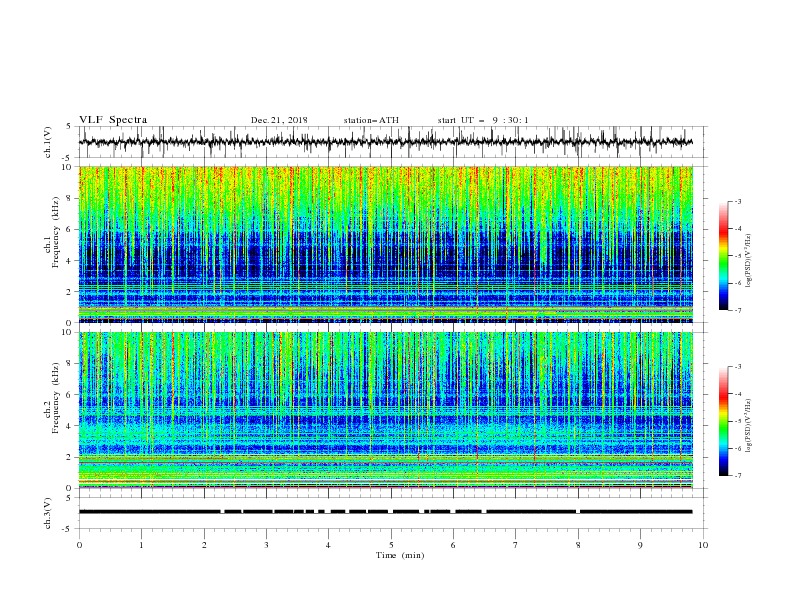Click the "-3" tick on ch.1 colorbar
This screenshot has height=612, width=792.
pyautogui.click(x=737, y=201)
